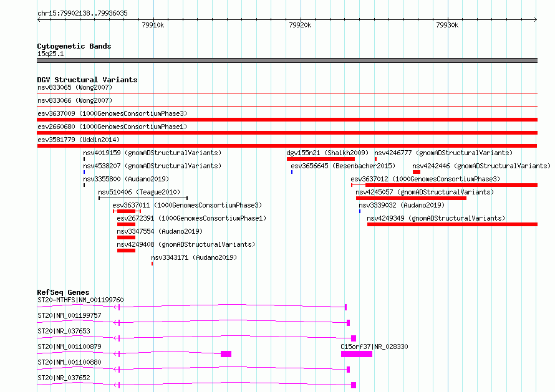
Task: Open esv2660680 (1000GenomesConsortiumPhase1) variant
Action: 112,127
